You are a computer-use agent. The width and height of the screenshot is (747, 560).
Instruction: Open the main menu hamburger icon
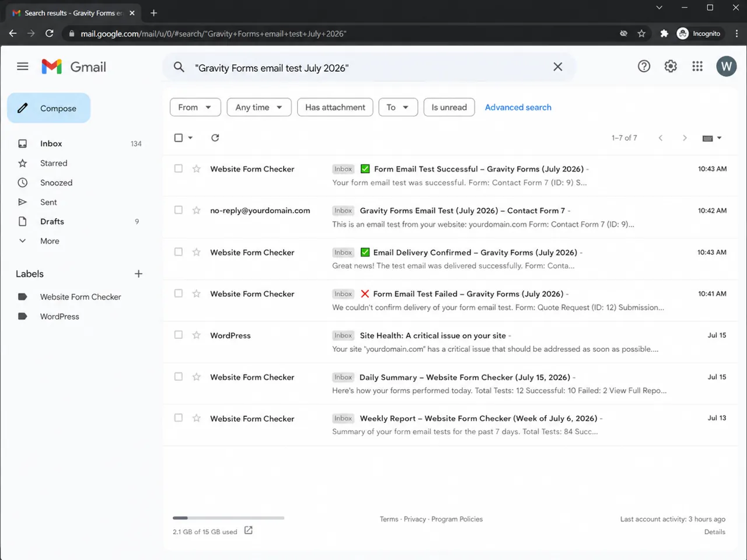click(23, 66)
